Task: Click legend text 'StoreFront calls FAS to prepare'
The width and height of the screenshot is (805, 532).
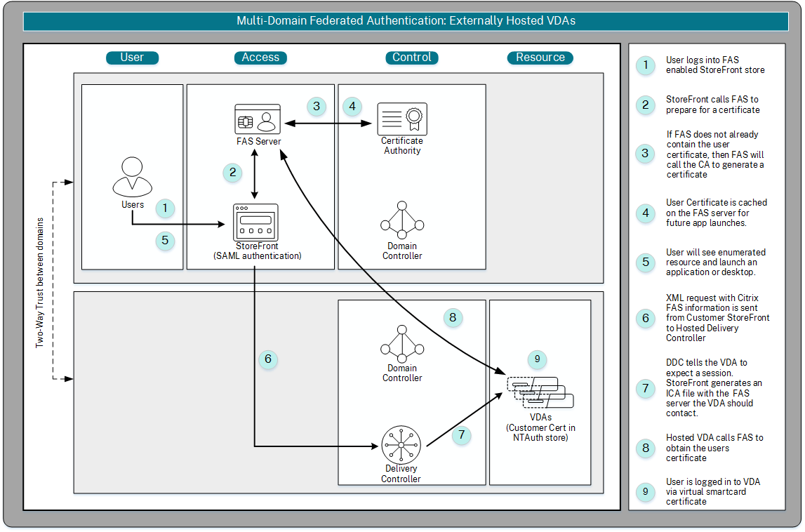Action: [x=712, y=105]
